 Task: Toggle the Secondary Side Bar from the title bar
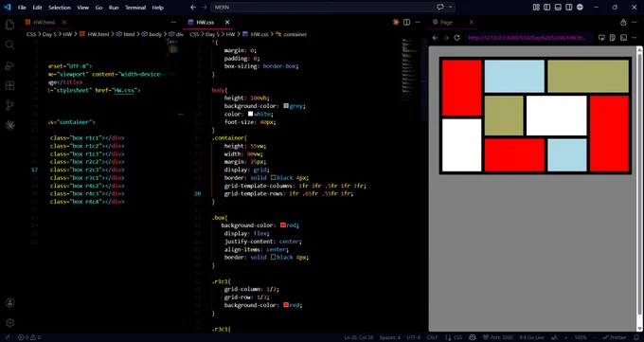coord(569,8)
